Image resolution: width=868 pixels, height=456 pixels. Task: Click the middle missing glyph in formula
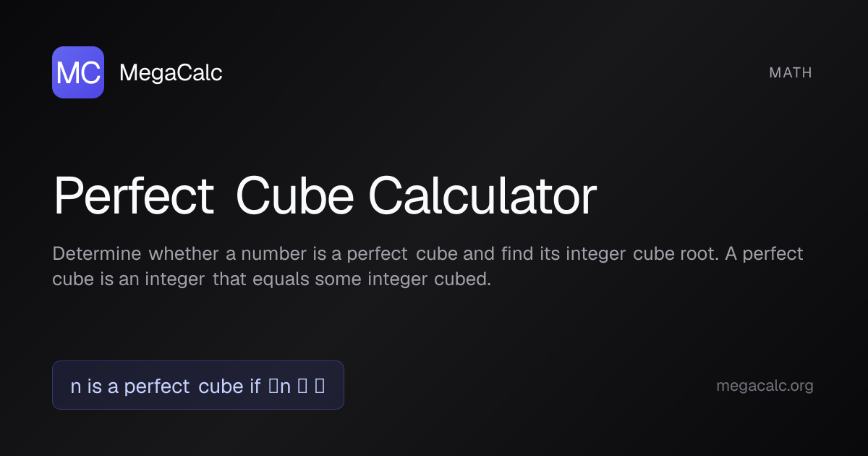coord(302,386)
